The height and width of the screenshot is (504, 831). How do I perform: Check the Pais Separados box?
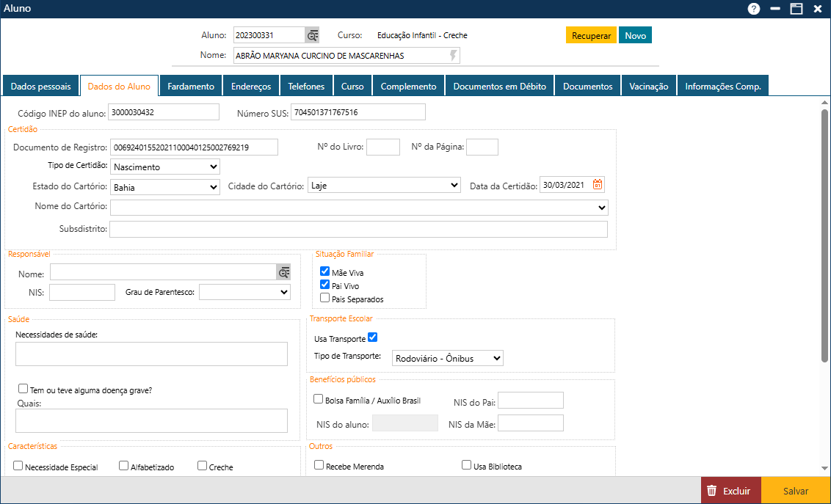point(325,298)
